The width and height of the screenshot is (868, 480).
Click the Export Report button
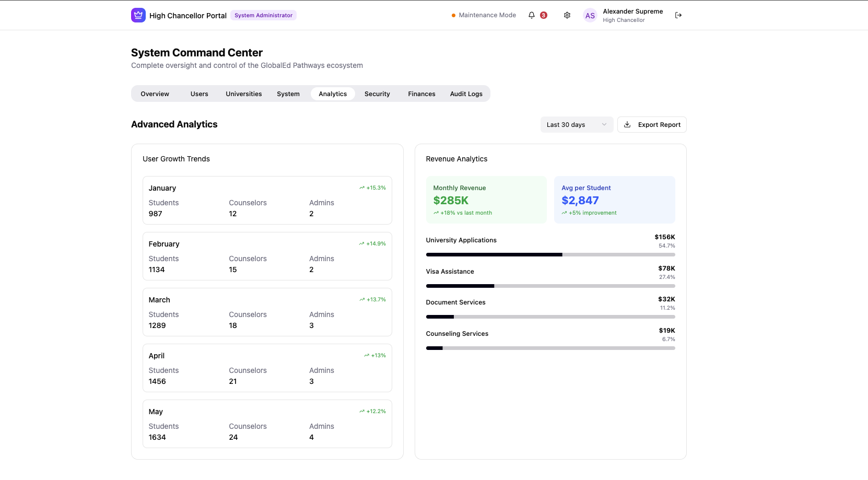[652, 125]
